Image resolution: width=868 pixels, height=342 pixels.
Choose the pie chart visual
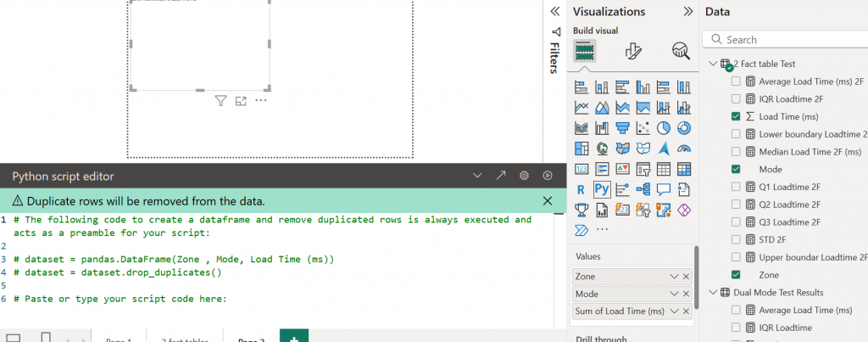664,128
